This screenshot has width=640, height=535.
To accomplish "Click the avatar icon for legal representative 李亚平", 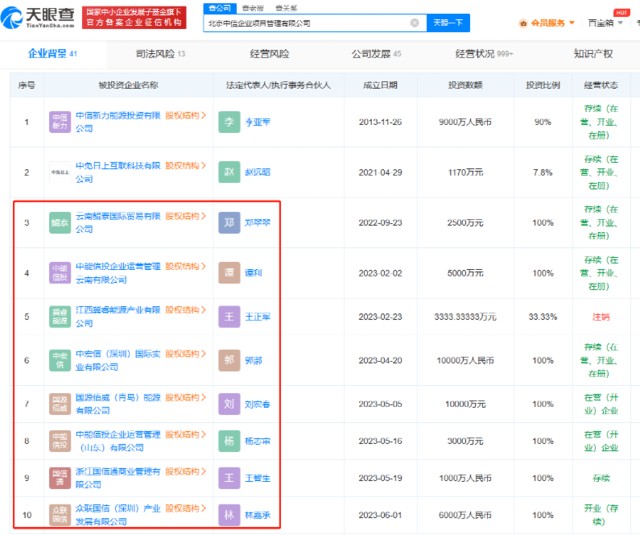I will pos(229,122).
